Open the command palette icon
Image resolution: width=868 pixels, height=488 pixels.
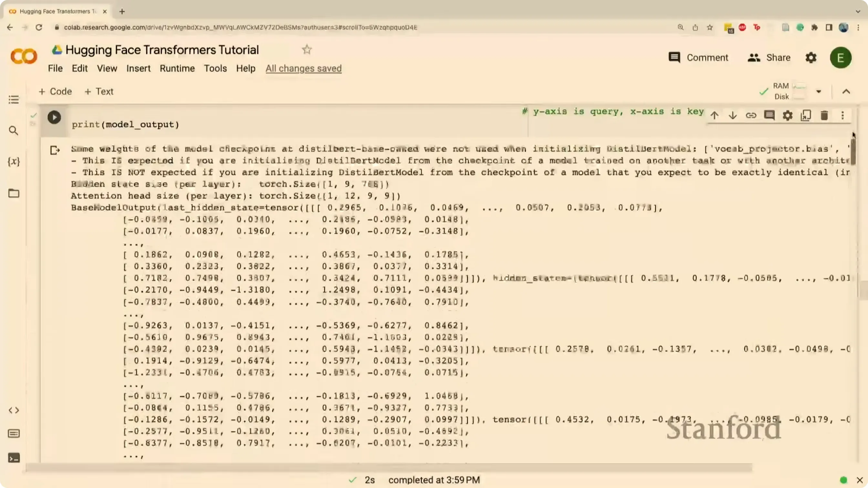pyautogui.click(x=14, y=433)
